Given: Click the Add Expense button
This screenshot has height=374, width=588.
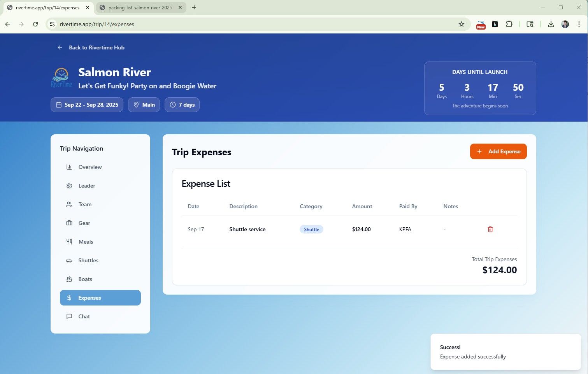Looking at the screenshot, I should pyautogui.click(x=498, y=151).
